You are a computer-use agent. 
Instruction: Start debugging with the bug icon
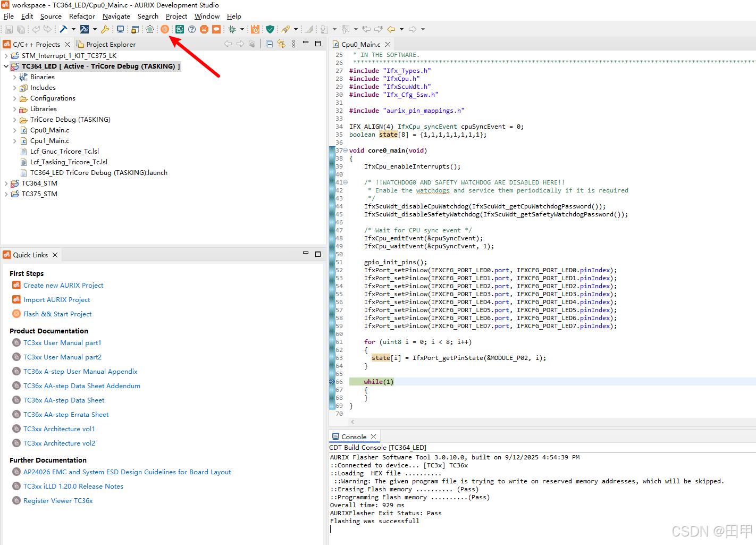232,29
